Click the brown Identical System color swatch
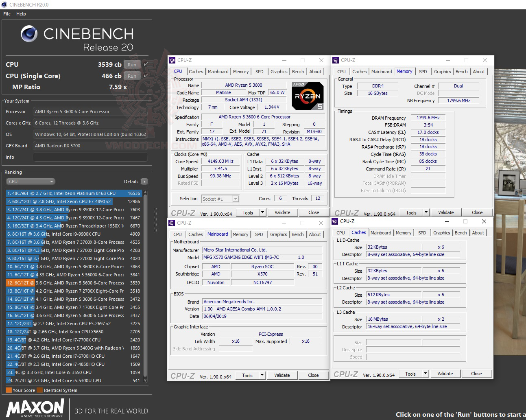The image size is (526, 420). pos(39,390)
